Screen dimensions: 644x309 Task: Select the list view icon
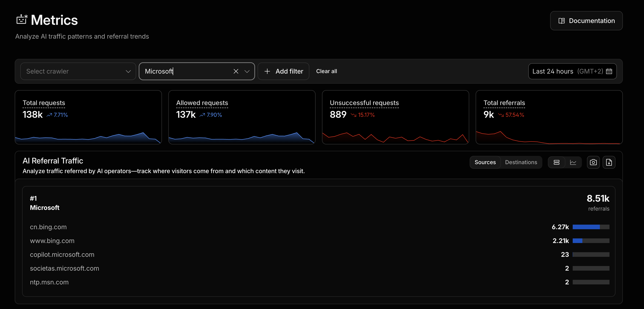557,162
